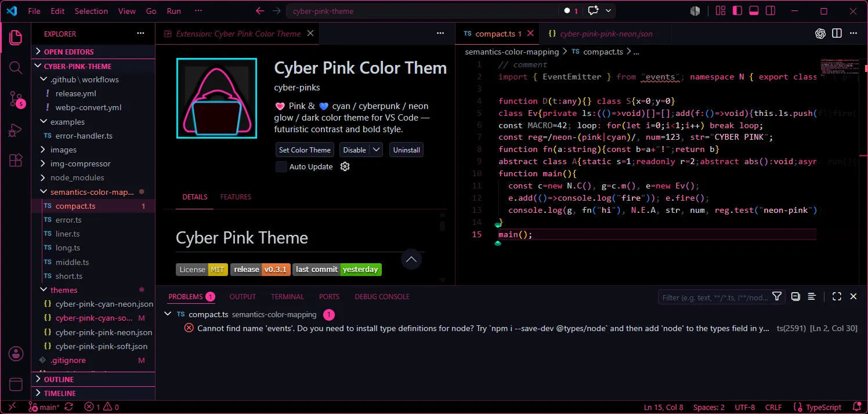
Task: Switch to the DEBUG CONSOLE tab
Action: pyautogui.click(x=382, y=297)
